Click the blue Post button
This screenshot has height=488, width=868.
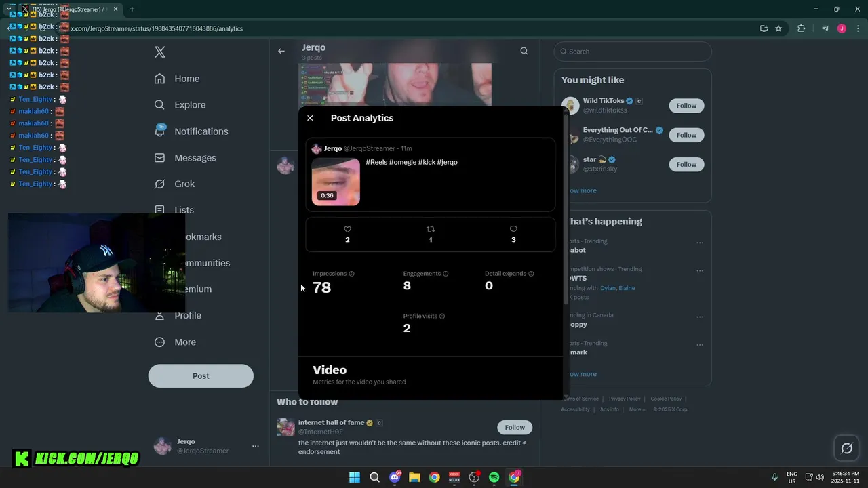coord(201,375)
